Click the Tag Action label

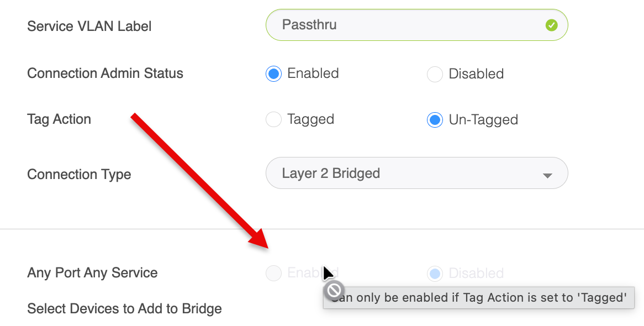coord(59,119)
